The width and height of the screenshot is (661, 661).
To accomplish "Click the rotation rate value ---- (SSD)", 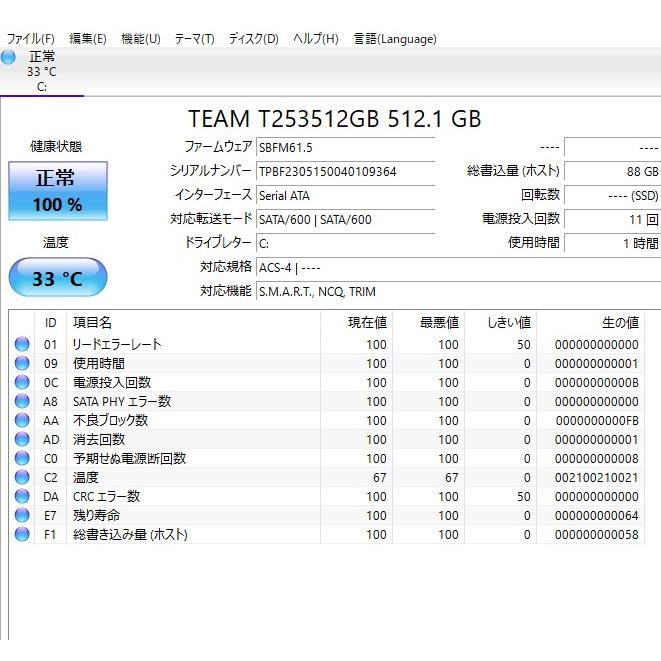I will point(613,196).
